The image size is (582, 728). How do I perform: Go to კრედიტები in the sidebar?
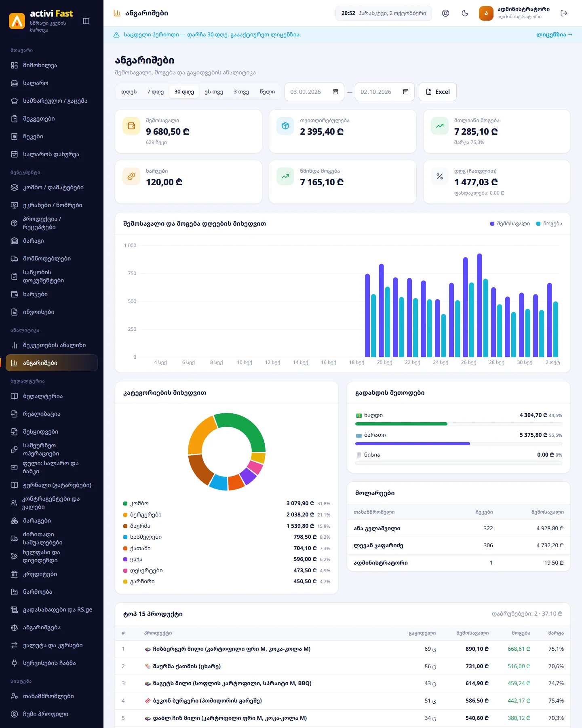52,574
